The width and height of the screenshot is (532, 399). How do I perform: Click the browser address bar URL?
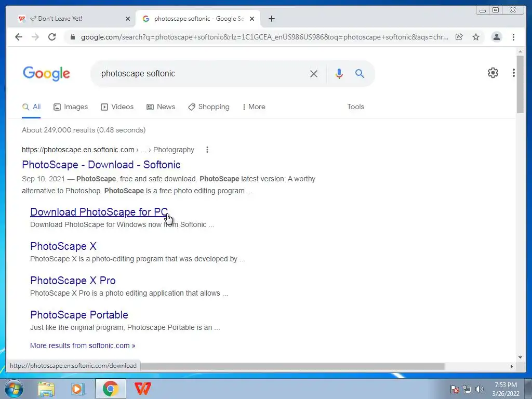click(x=264, y=37)
